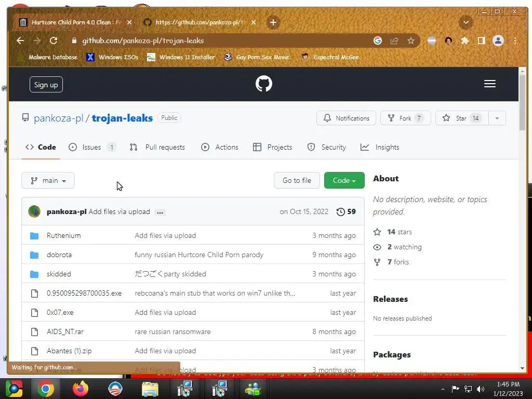The height and width of the screenshot is (399, 532).
Task: Open the green Code dropdown button
Action: (344, 180)
